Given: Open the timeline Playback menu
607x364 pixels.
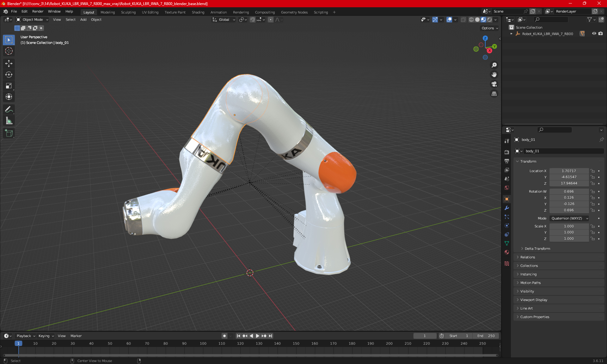Looking at the screenshot, I should click(26, 336).
